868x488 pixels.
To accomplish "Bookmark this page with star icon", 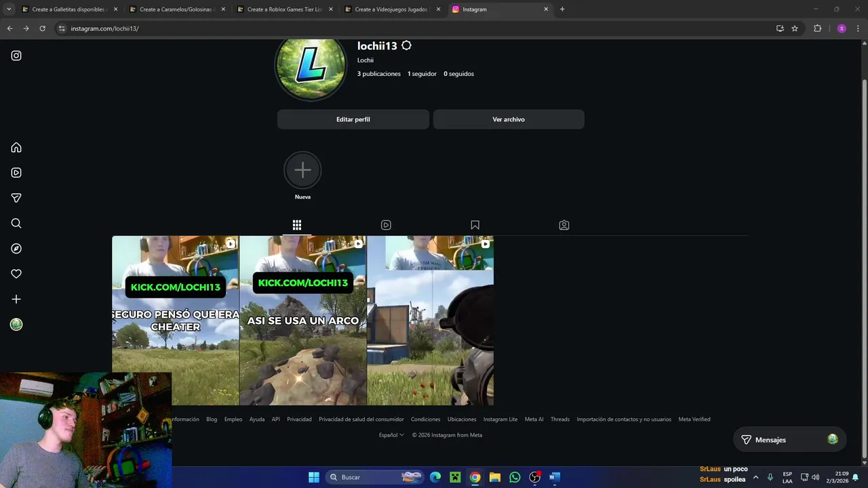I will pyautogui.click(x=795, y=28).
